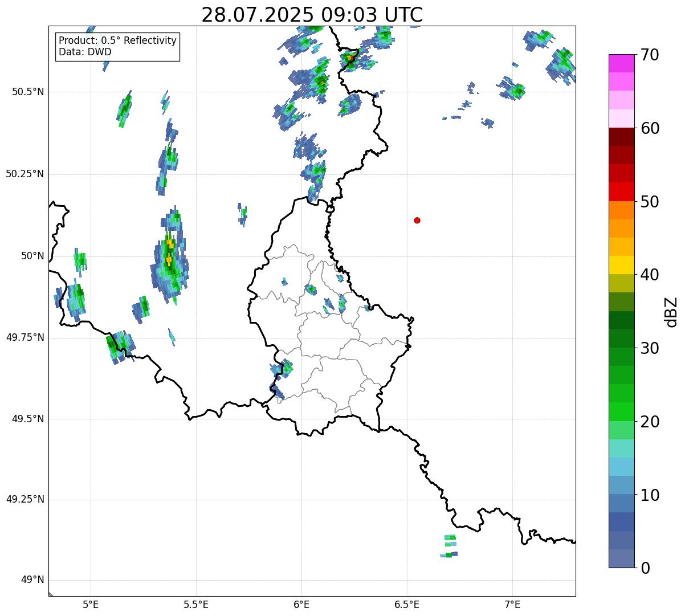
Task: Click the colorbar tick label 70
Action: 649,55
